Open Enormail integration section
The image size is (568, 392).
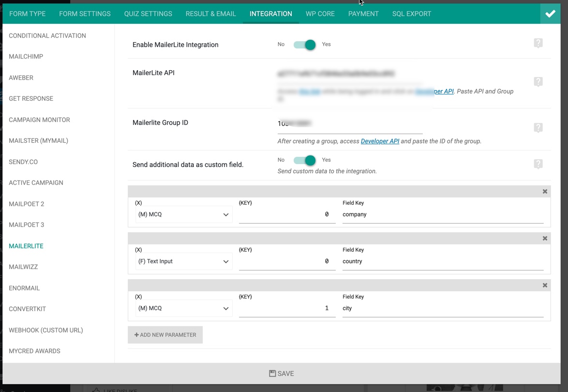click(x=24, y=288)
